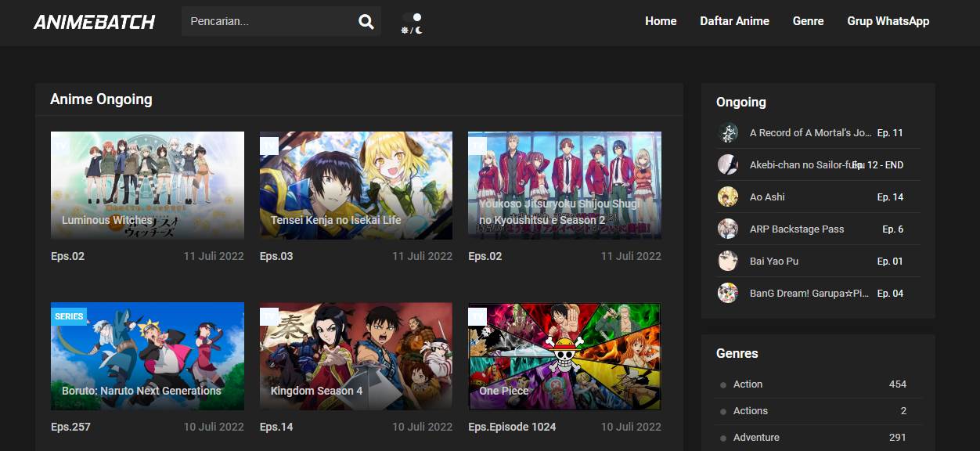
Task: Open Daftar Anime in the nav bar
Action: [x=734, y=21]
